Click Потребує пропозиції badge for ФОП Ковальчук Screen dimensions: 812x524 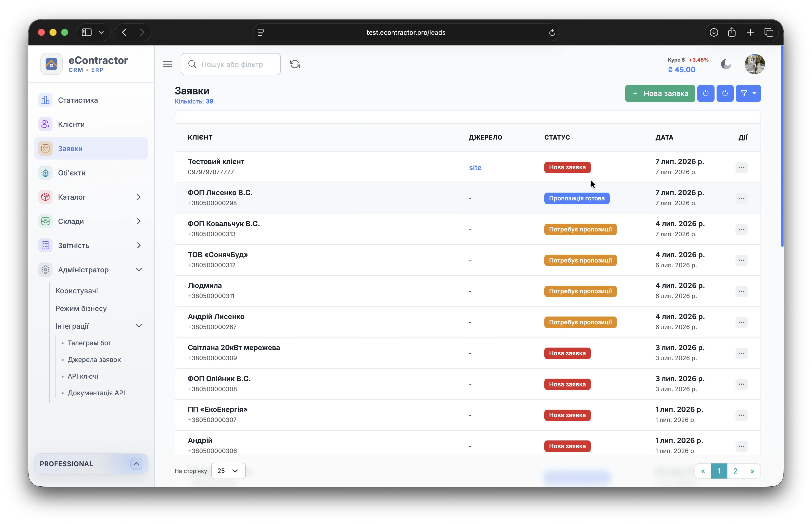580,229
